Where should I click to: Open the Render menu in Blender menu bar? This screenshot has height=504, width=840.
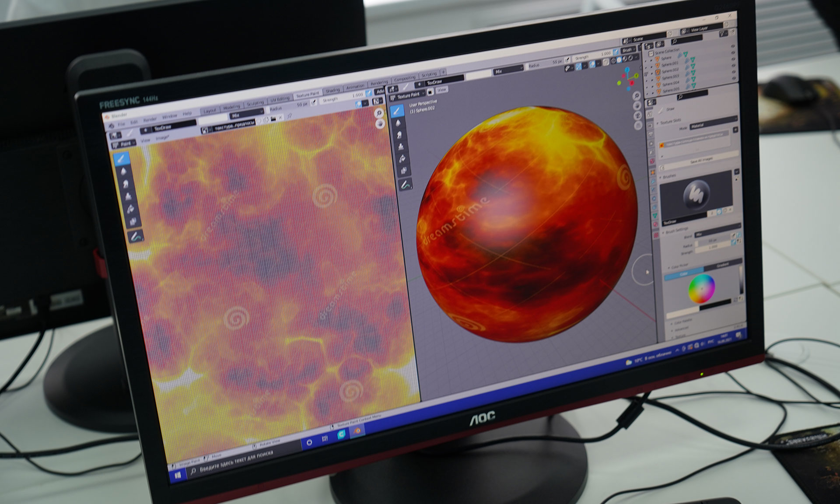(x=150, y=119)
